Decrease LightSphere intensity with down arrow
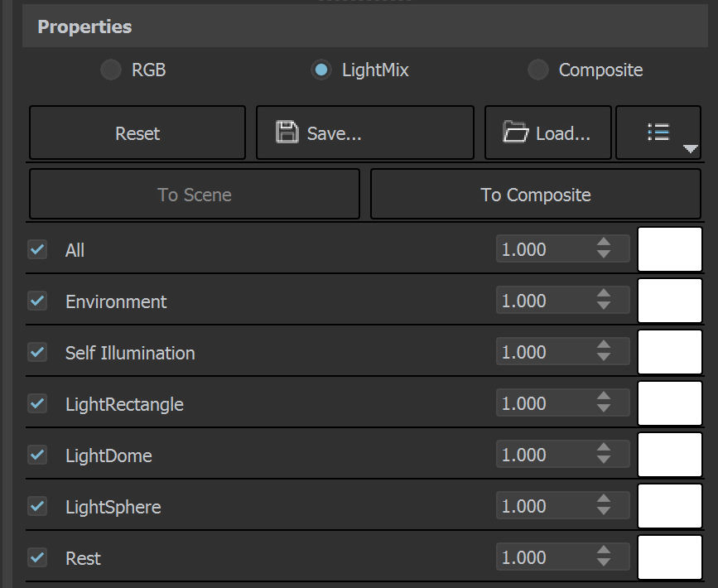Viewport: 718px width, 588px height. 604,511
